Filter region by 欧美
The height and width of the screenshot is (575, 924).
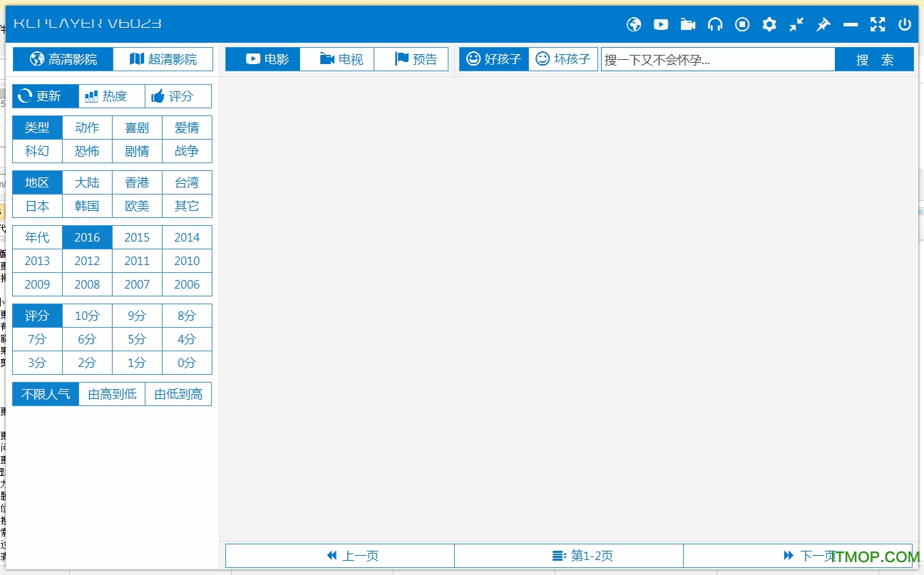click(137, 206)
